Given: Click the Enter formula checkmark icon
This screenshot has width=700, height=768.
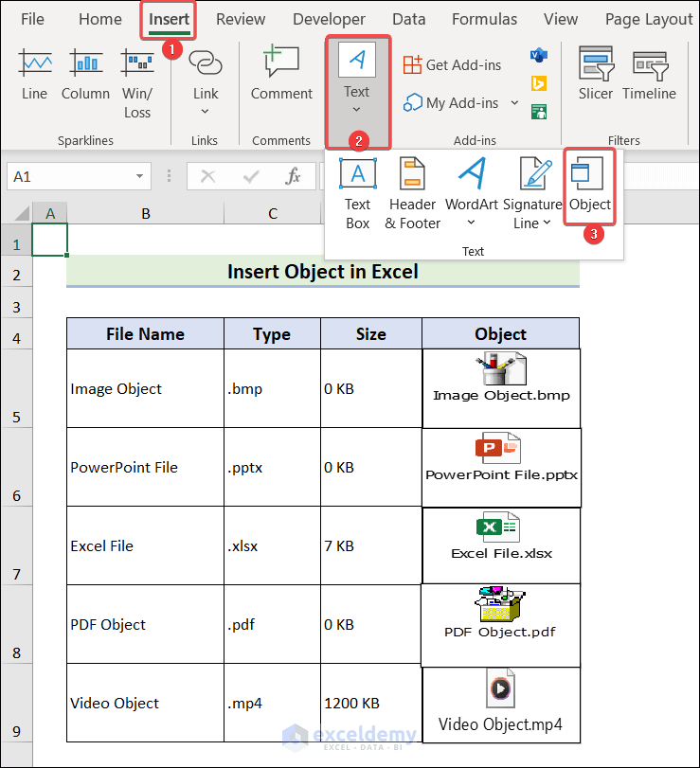Looking at the screenshot, I should 251,176.
